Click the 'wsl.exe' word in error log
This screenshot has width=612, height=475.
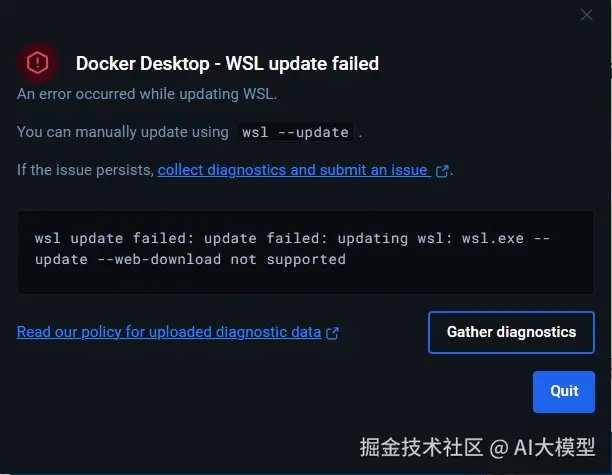[493, 238]
